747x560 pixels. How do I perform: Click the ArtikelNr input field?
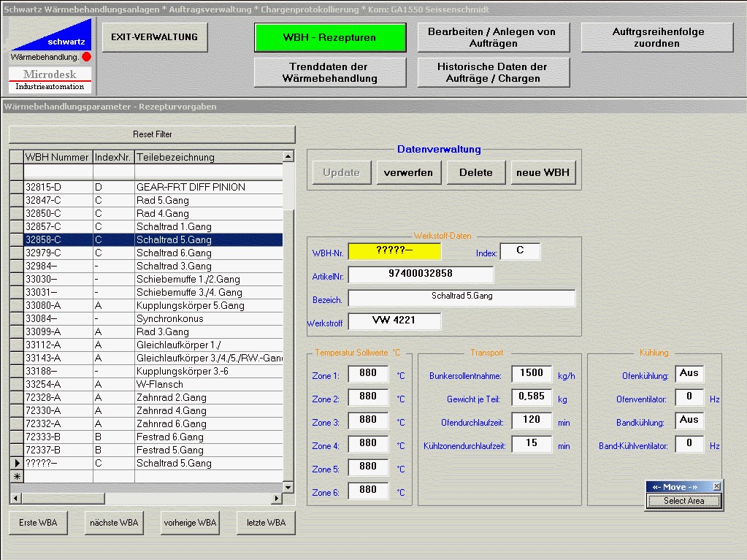[x=421, y=275]
